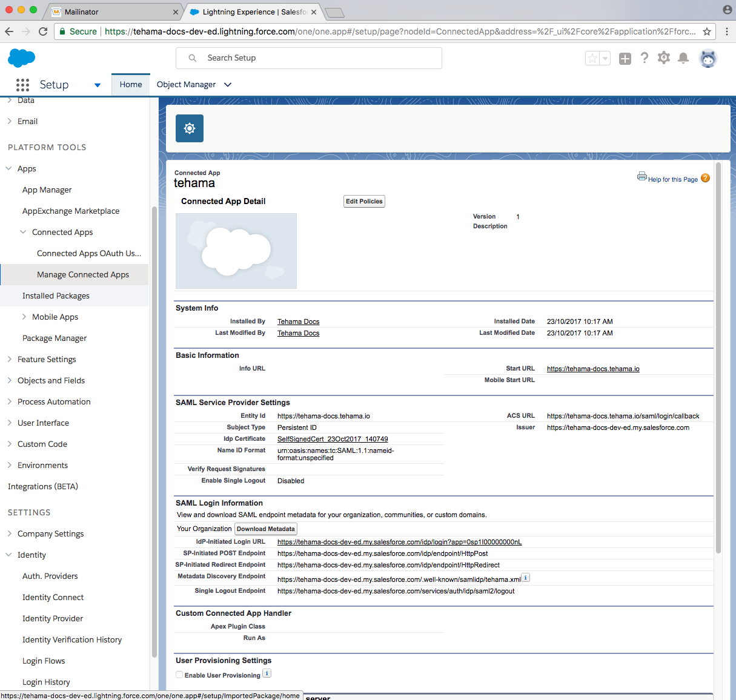Open the help question mark icon

pos(645,58)
